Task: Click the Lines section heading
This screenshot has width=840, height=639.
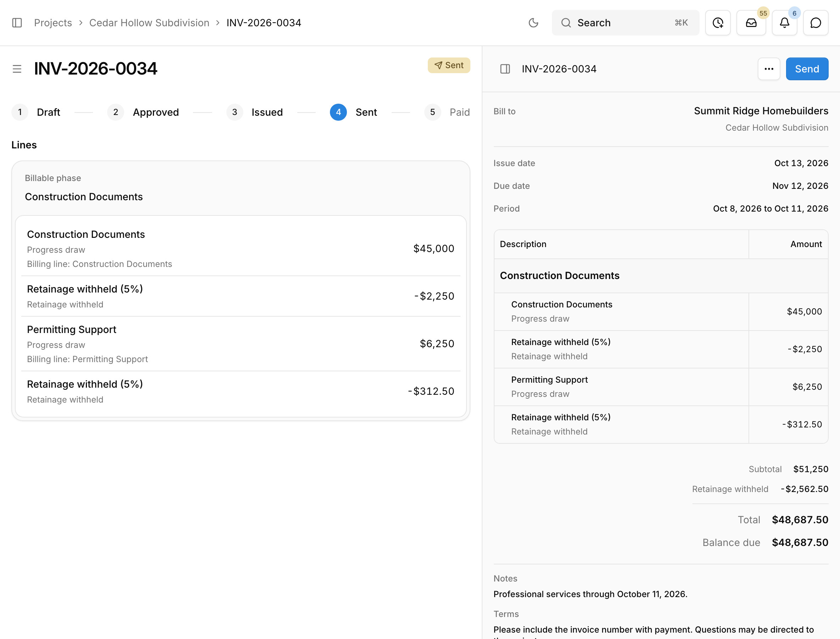Action: [24, 145]
